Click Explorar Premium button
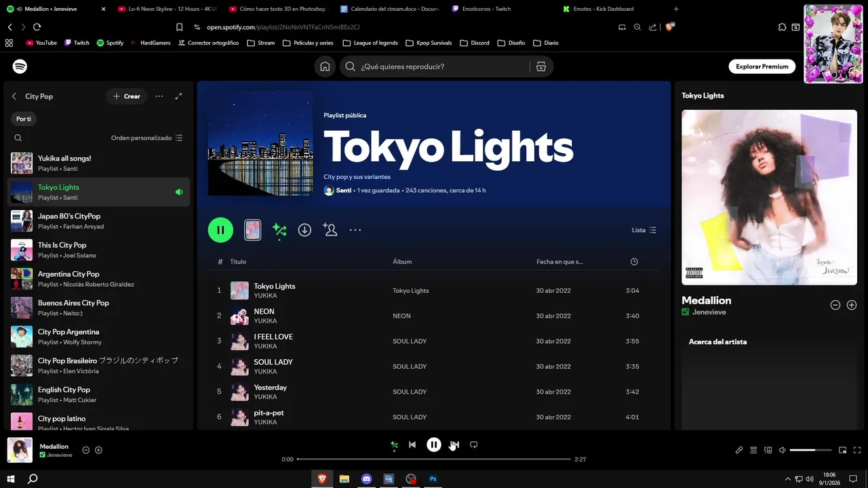The width and height of the screenshot is (868, 488). [x=762, y=66]
